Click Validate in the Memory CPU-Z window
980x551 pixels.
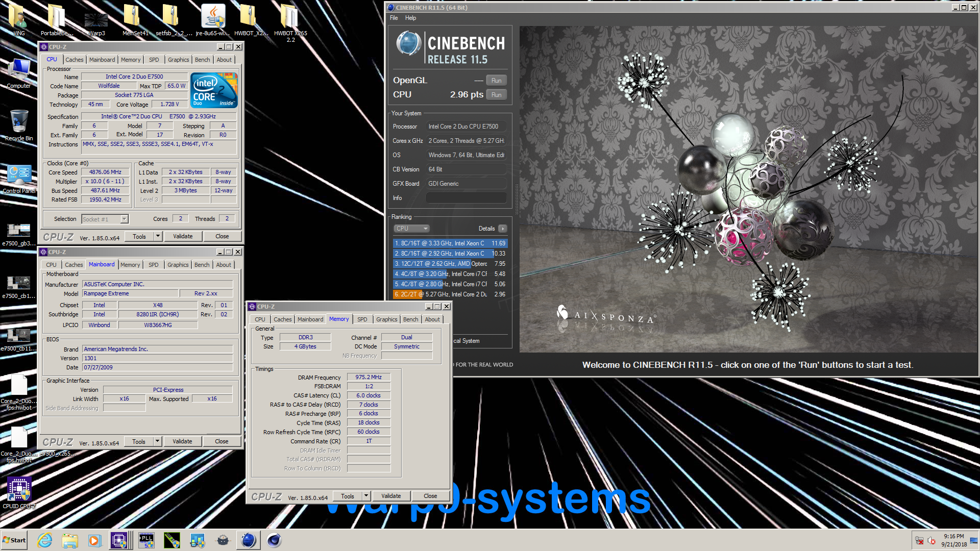tap(391, 496)
